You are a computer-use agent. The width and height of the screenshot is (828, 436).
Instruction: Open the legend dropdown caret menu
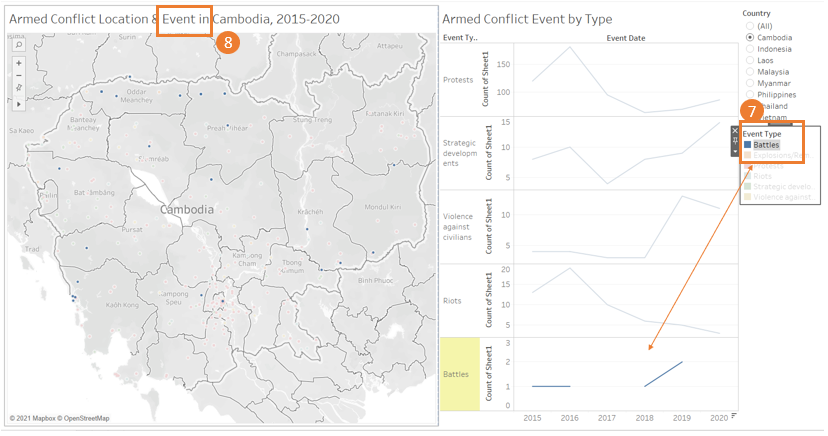point(735,150)
